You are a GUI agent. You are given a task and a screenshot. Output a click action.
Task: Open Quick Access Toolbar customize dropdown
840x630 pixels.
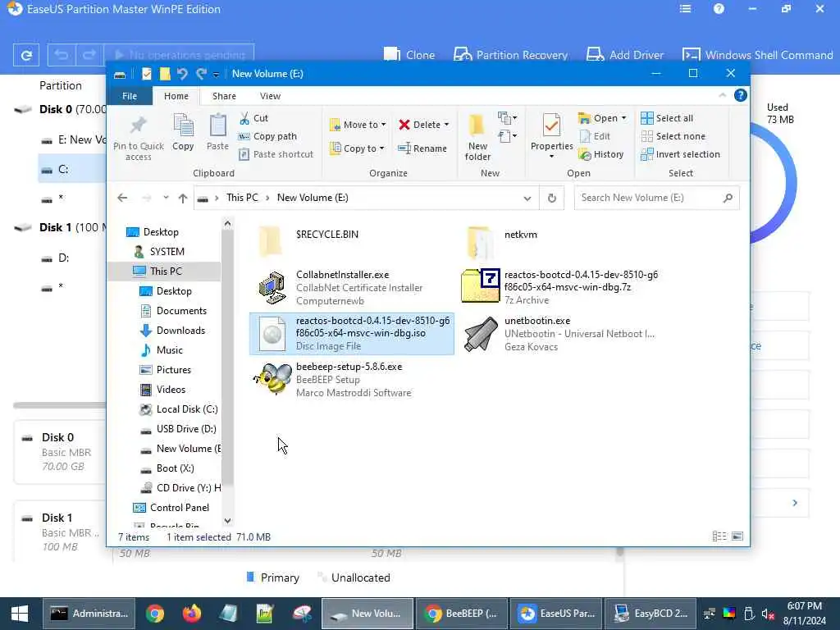(x=216, y=75)
